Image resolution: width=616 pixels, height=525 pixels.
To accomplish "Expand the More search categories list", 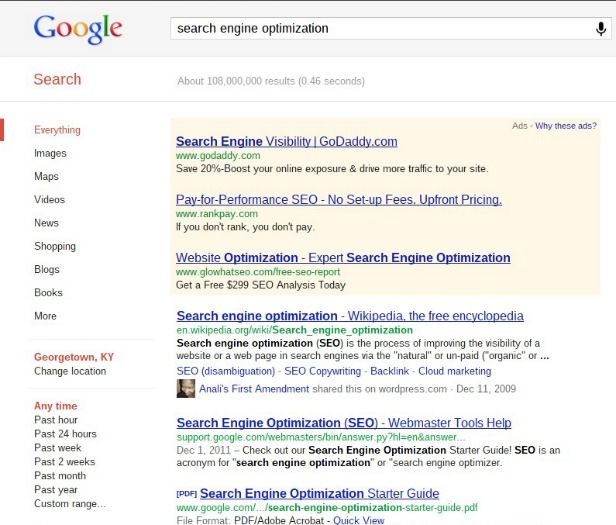I will coord(45,316).
